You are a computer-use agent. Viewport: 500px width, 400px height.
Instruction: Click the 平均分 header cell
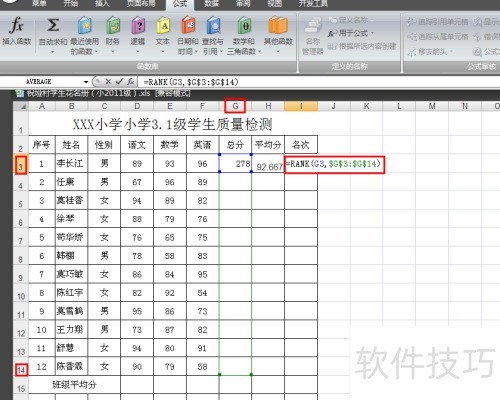[x=268, y=145]
